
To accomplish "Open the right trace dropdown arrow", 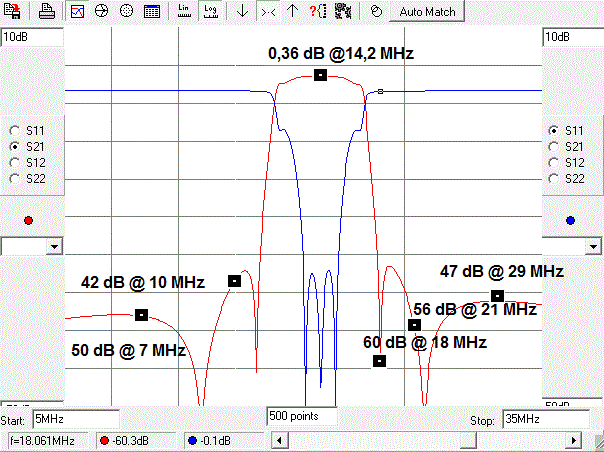I will coord(594,246).
